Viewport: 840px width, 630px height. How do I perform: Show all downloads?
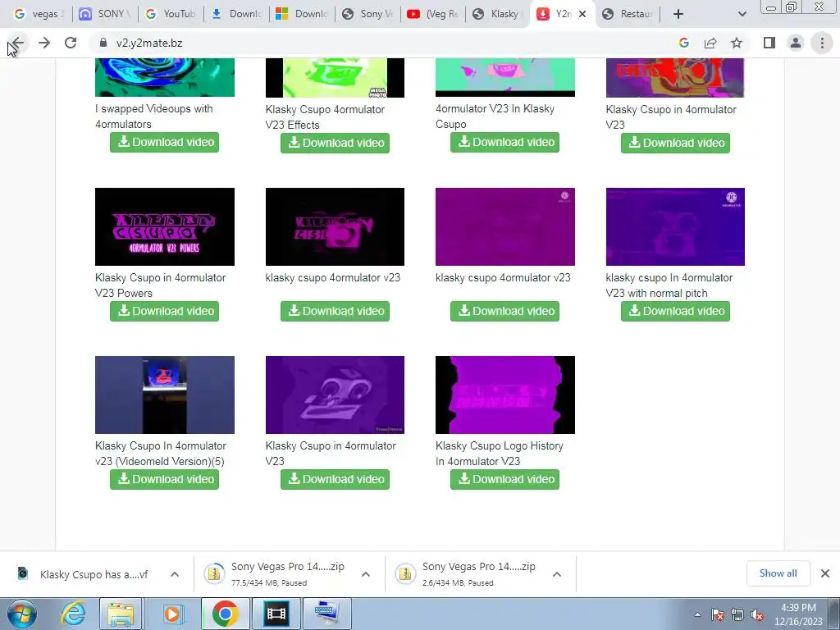tap(778, 573)
